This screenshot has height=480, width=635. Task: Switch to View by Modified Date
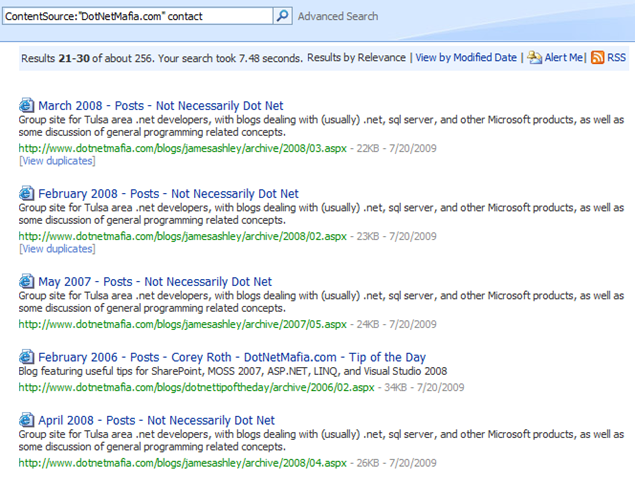466,58
